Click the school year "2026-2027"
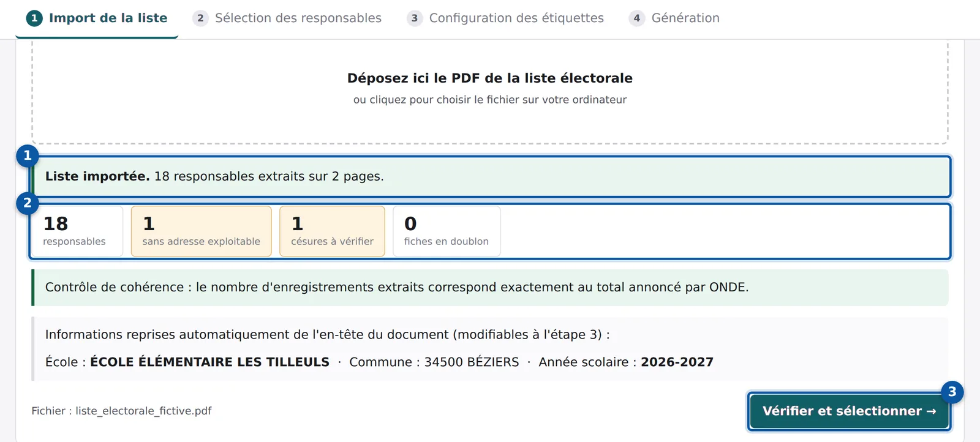Screen dimensions: 980x442 (677, 362)
